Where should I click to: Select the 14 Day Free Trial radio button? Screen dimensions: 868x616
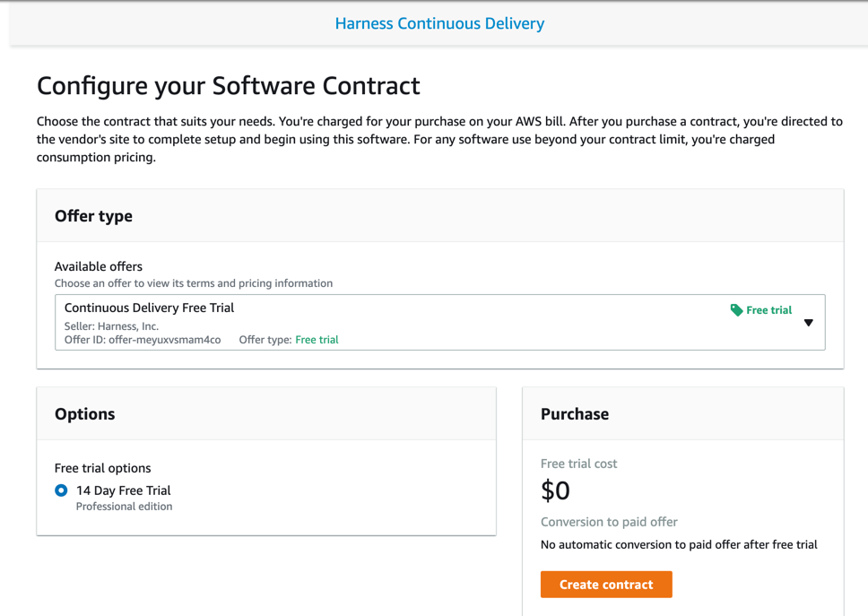tap(62, 490)
